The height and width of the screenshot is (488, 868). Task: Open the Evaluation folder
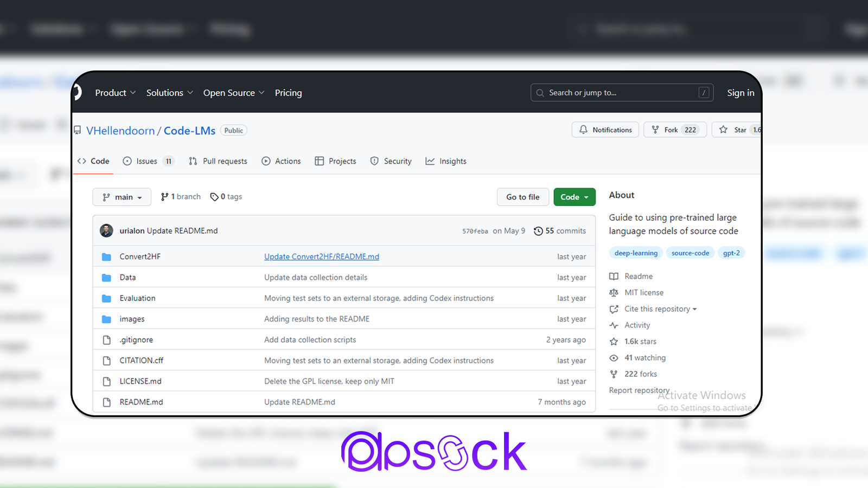(x=137, y=298)
